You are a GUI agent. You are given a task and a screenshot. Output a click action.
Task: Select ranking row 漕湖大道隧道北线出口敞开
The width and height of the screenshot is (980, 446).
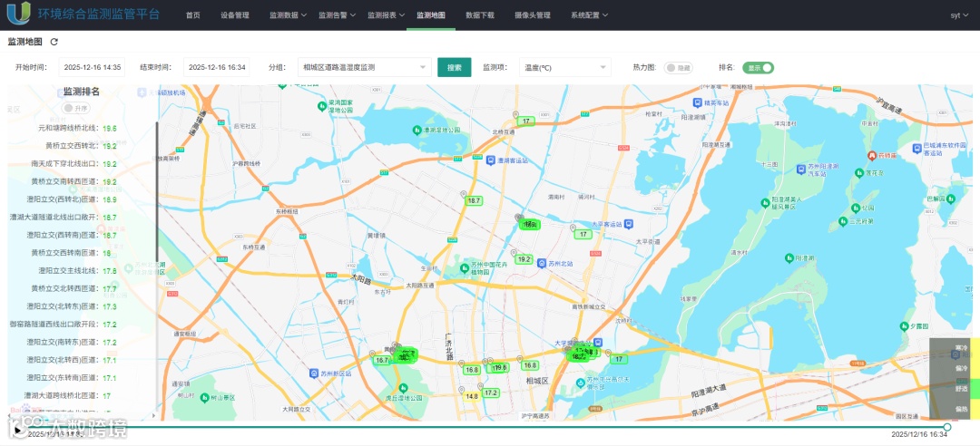[x=64, y=218]
